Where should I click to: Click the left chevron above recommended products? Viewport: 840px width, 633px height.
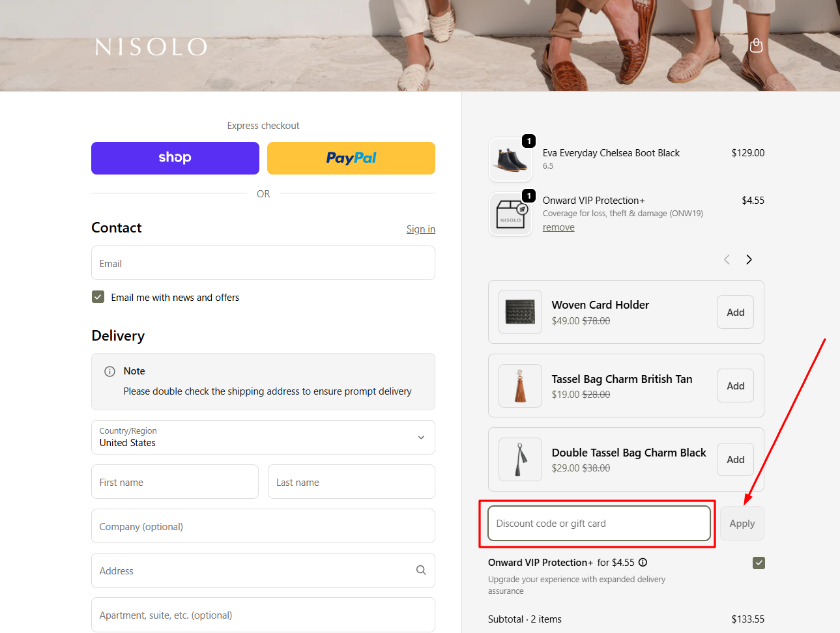click(726, 259)
